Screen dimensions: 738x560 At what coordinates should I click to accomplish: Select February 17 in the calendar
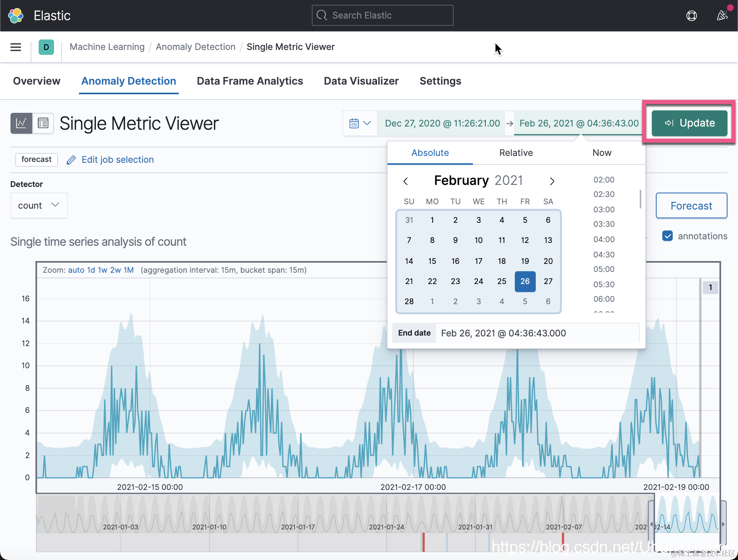[479, 261]
